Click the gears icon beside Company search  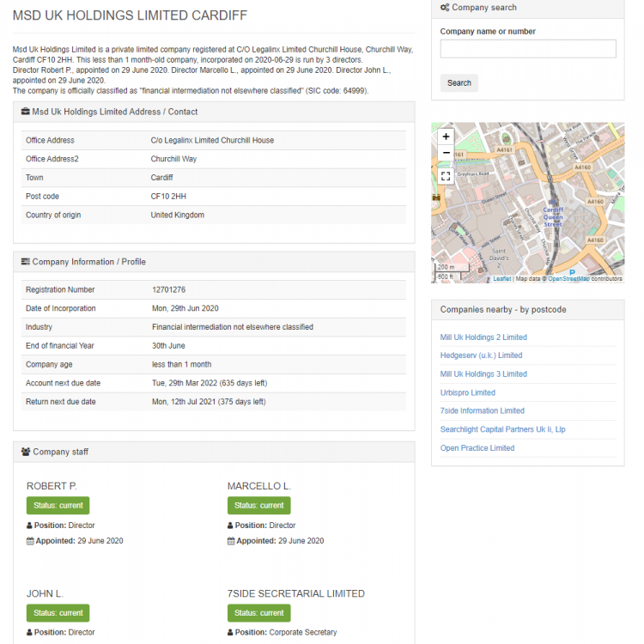[445, 8]
